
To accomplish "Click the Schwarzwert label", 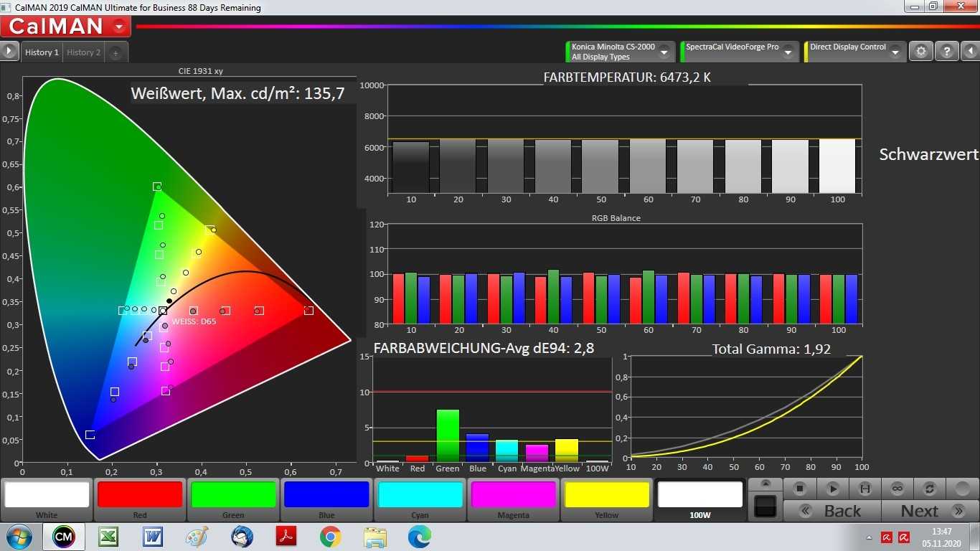I will point(929,154).
